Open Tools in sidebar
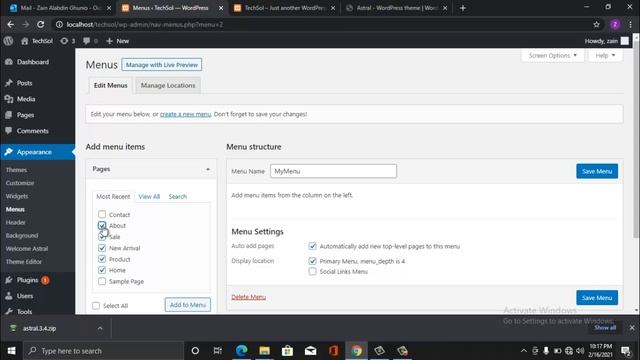 (24, 311)
